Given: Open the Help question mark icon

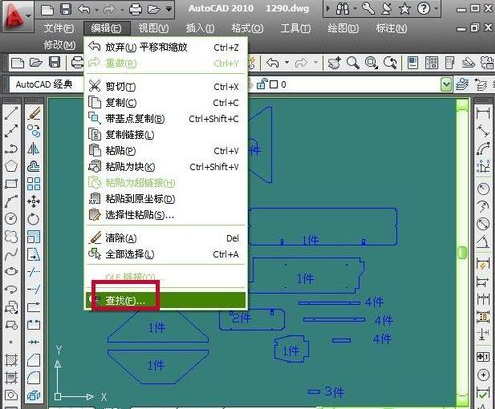Looking at the screenshot, I should tap(423, 9).
